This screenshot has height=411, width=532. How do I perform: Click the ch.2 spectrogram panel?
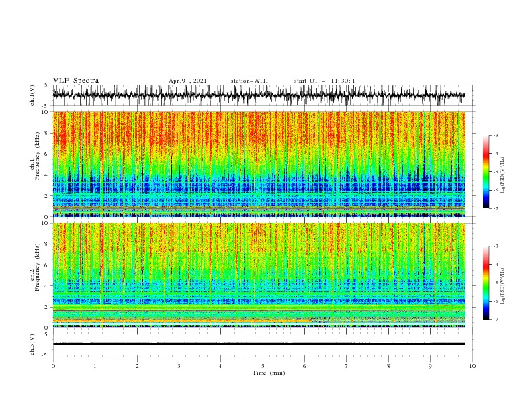[x=259, y=275]
